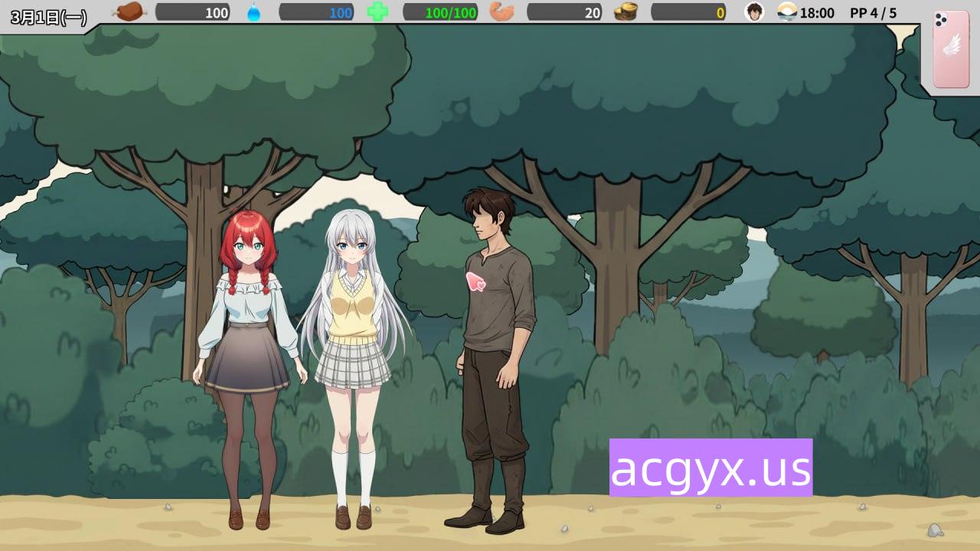Click the date label 3月1日(一)
The height and width of the screenshot is (551, 980).
[48, 17]
